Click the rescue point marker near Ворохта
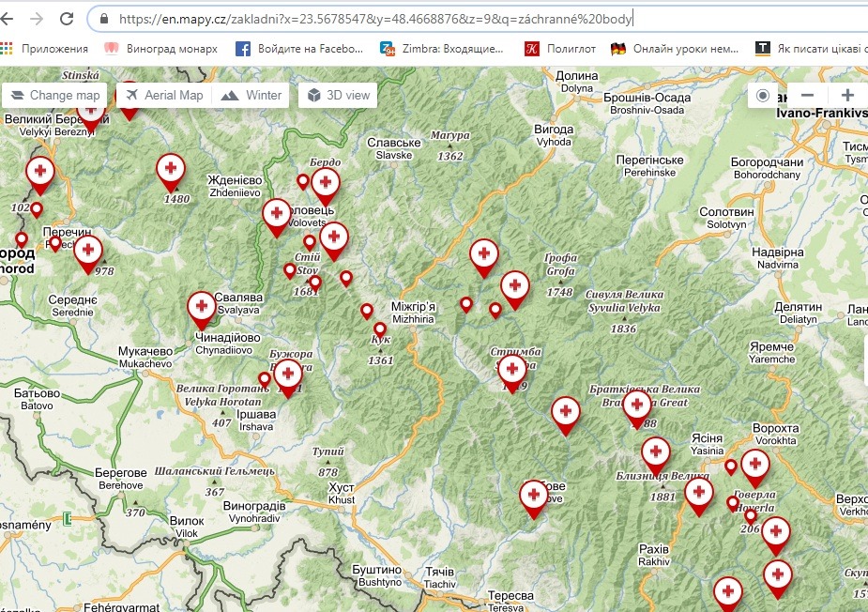Screen dimensions: 868x612 755,464
